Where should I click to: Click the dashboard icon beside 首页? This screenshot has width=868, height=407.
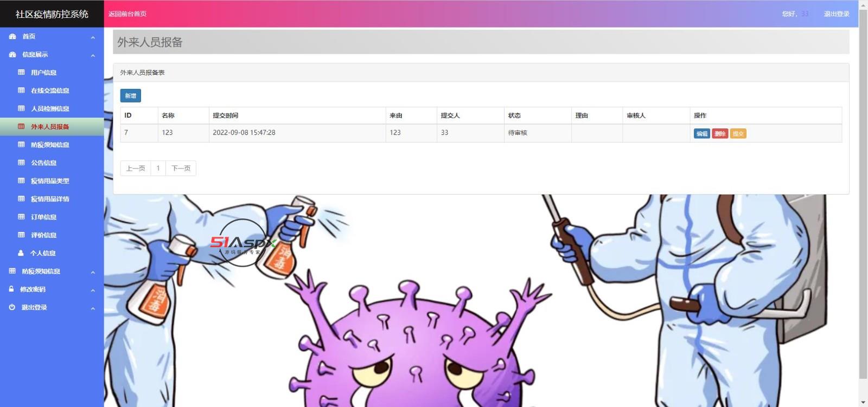(12, 36)
